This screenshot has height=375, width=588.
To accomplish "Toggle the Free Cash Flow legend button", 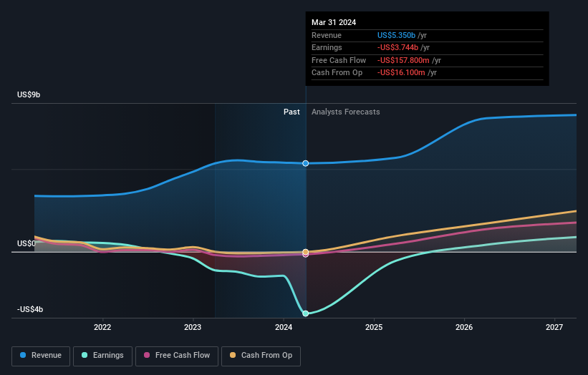I will (x=177, y=356).
